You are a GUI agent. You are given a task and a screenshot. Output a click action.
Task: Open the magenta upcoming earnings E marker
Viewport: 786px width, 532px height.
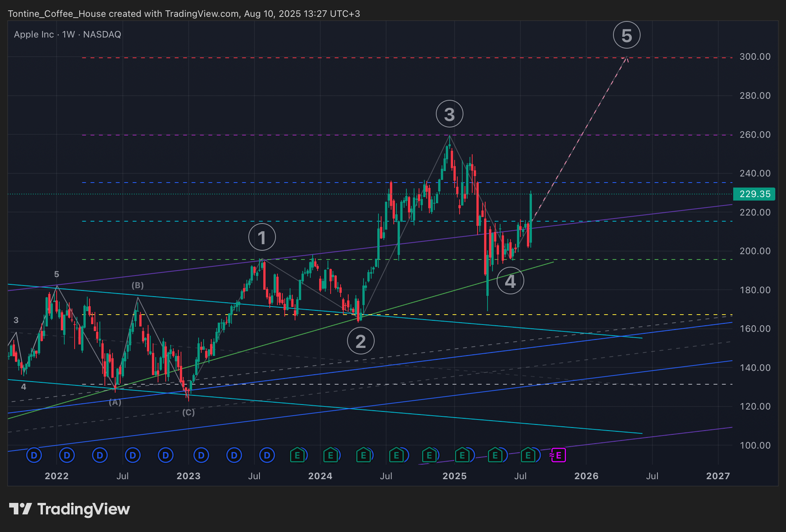pyautogui.click(x=558, y=455)
